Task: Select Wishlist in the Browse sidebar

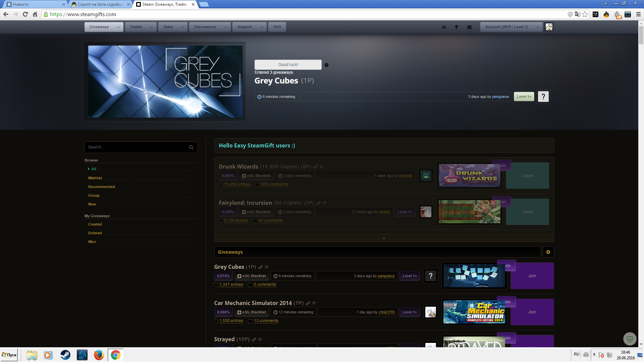Action: point(95,178)
